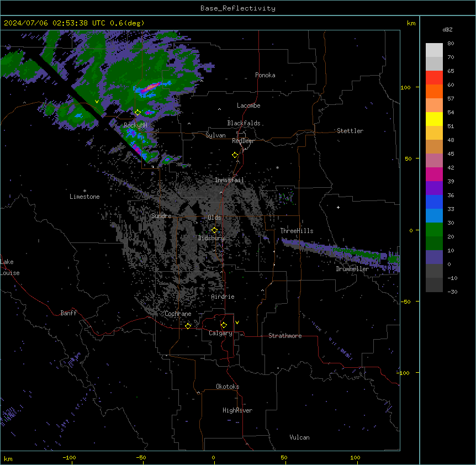476x465 pixels.
Task: Click the 0 tick on bottom axis
Action: point(213,457)
